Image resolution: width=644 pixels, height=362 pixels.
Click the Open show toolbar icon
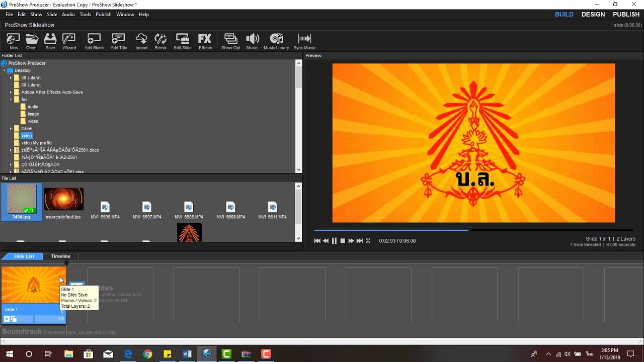coord(32,41)
